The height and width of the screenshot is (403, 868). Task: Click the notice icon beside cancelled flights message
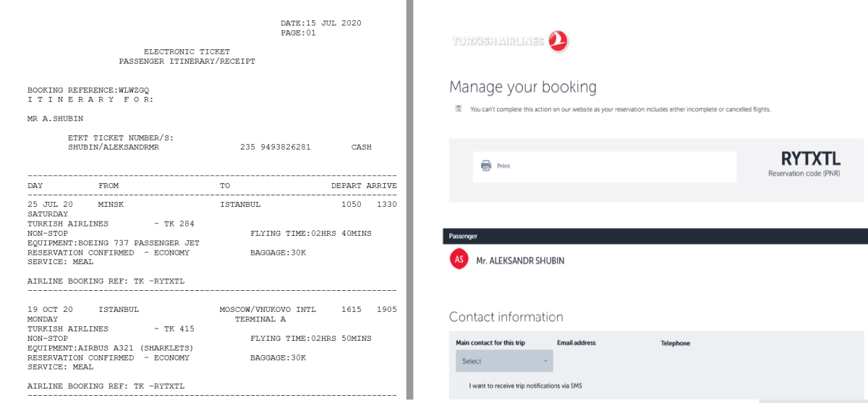(x=459, y=109)
